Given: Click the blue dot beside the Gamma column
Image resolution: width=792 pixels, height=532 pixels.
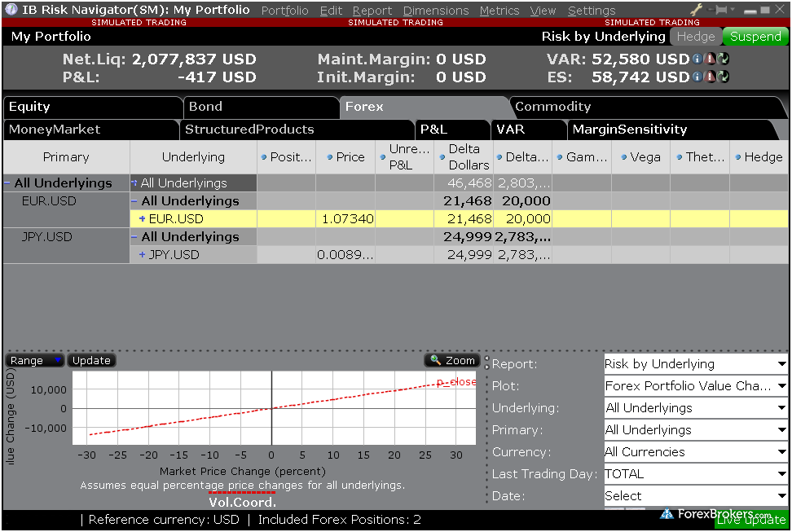Looking at the screenshot, I should click(560, 157).
